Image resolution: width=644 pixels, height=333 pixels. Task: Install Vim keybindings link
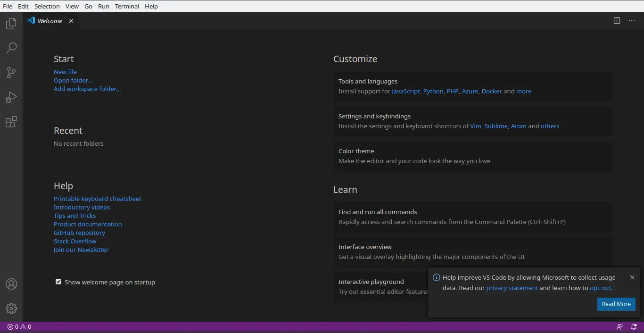(476, 126)
